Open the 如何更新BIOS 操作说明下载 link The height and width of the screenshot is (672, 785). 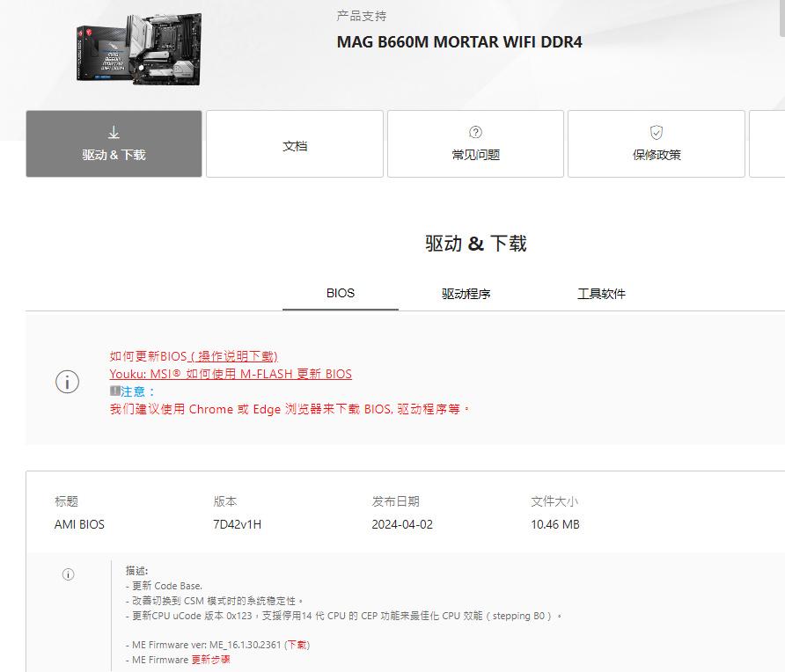[x=193, y=355]
